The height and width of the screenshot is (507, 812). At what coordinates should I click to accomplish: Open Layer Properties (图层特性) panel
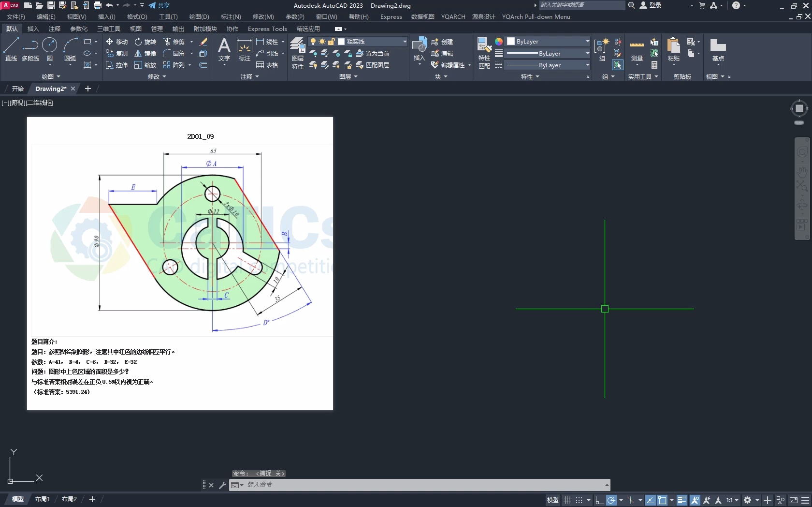click(297, 53)
